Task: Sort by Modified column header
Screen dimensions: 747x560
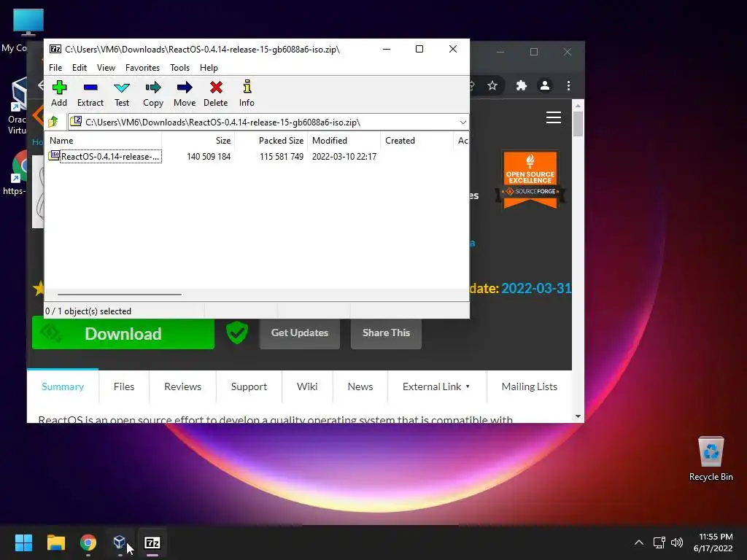Action: coord(344,141)
